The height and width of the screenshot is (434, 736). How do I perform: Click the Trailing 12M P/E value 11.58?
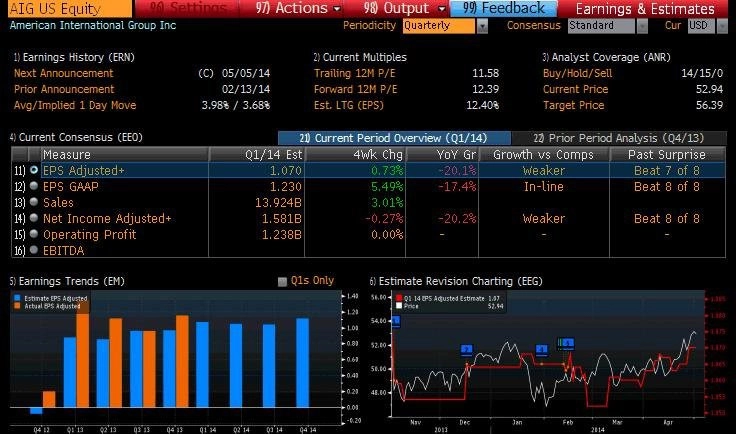(485, 73)
